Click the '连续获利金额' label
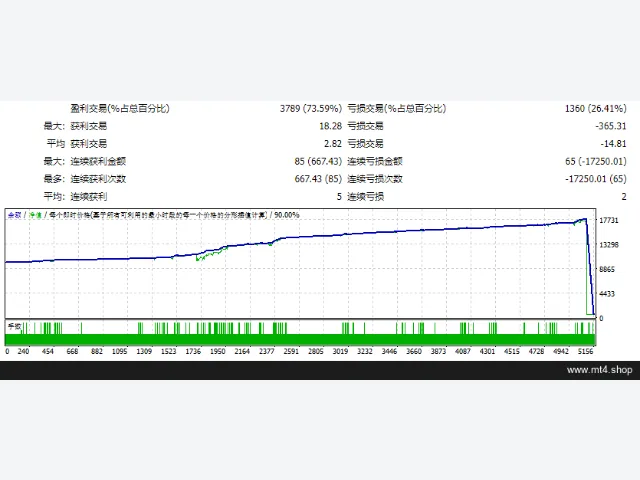Screen dimensions: 640x480 [x=98, y=161]
